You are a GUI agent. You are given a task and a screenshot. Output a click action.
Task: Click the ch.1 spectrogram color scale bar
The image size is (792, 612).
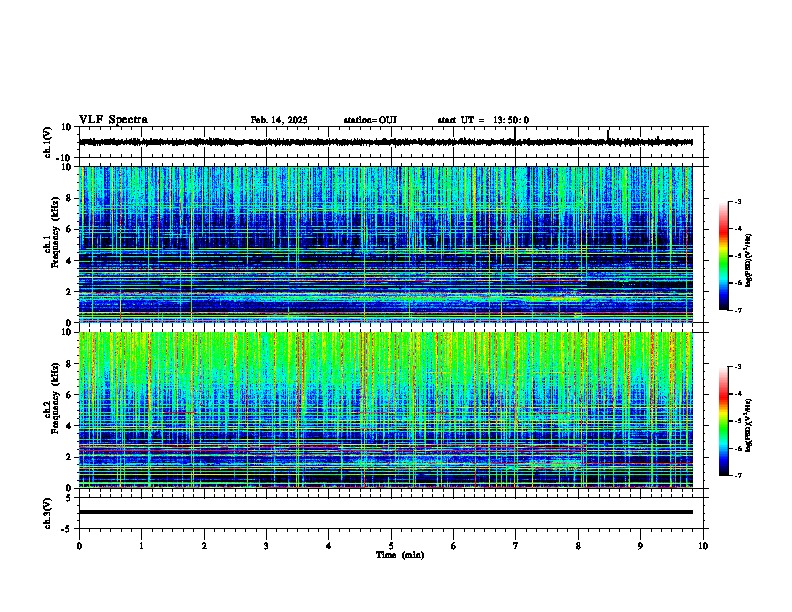tap(724, 256)
